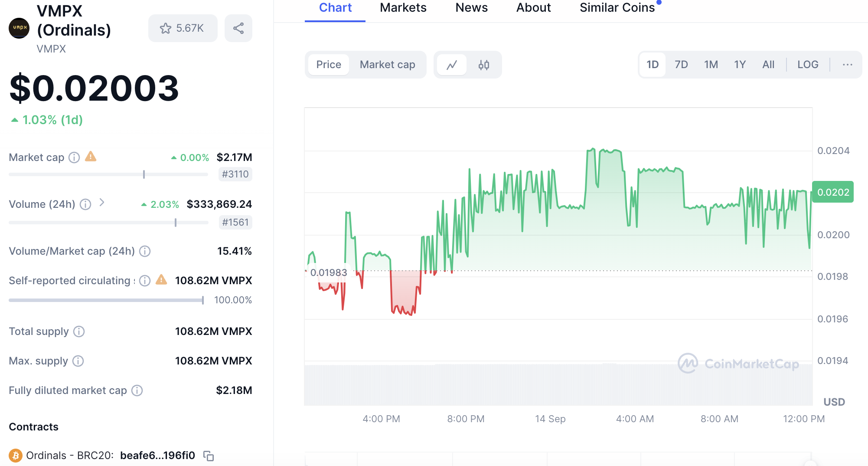Image resolution: width=868 pixels, height=466 pixels.
Task: Open the Market cap info icon
Action: point(74,158)
